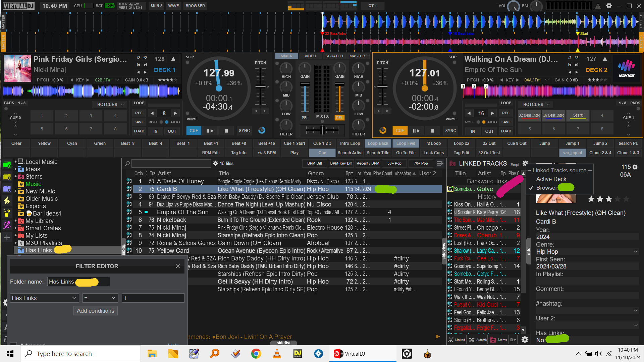Add a new shortcut with plus icon
The image size is (644, 362).
(x=7, y=237)
